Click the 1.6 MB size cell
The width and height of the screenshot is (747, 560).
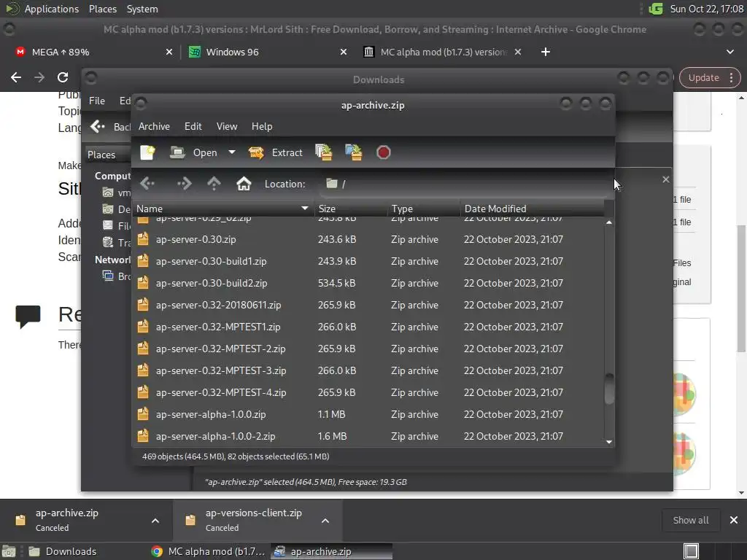click(332, 436)
